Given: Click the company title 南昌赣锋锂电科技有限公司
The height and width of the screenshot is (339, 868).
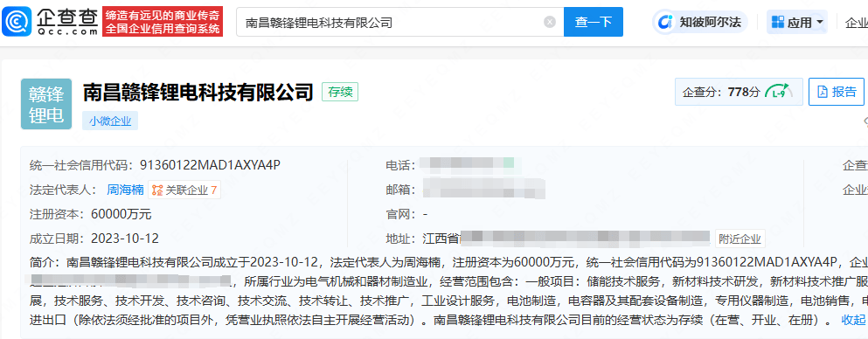Looking at the screenshot, I should click(x=198, y=93).
